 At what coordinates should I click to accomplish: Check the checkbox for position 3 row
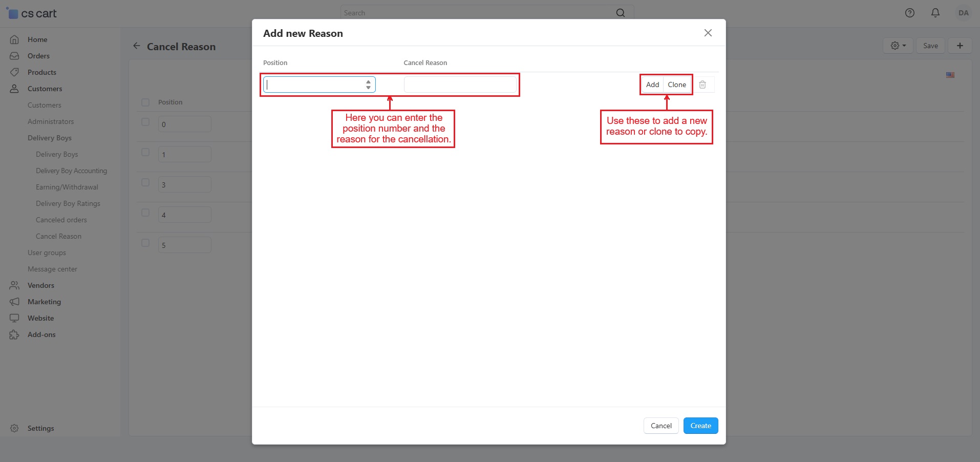click(x=145, y=183)
